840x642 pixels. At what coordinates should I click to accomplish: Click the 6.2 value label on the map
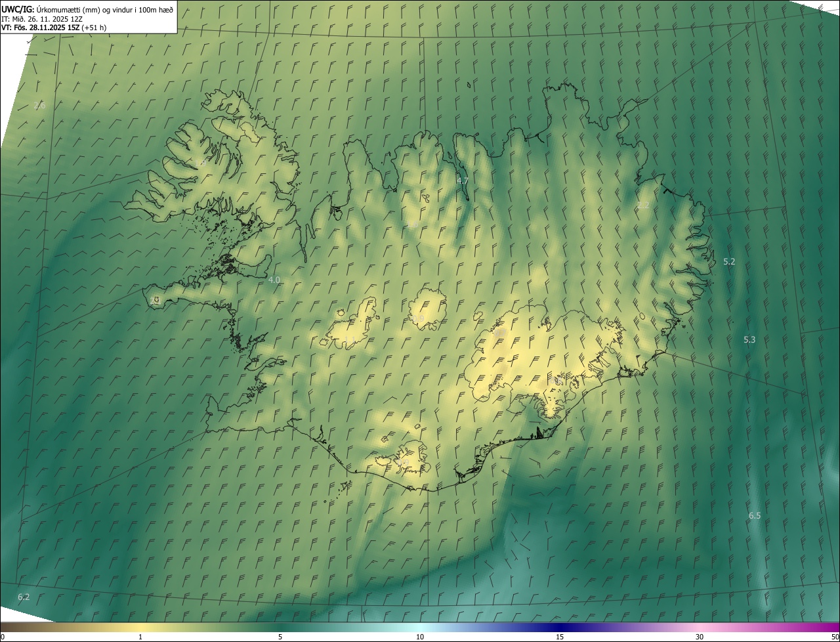click(x=24, y=597)
